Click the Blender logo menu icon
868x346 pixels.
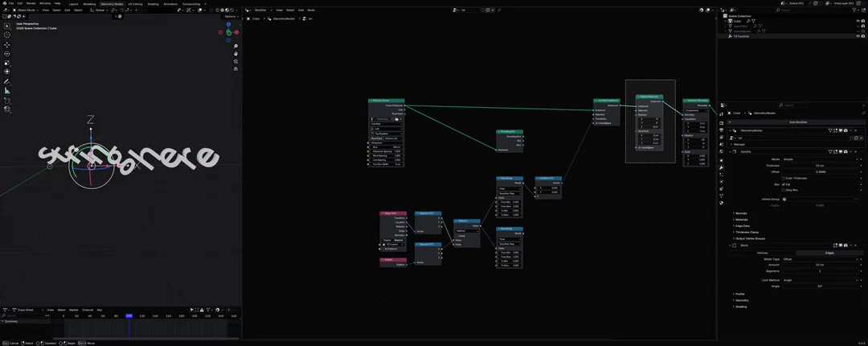[x=4, y=3]
